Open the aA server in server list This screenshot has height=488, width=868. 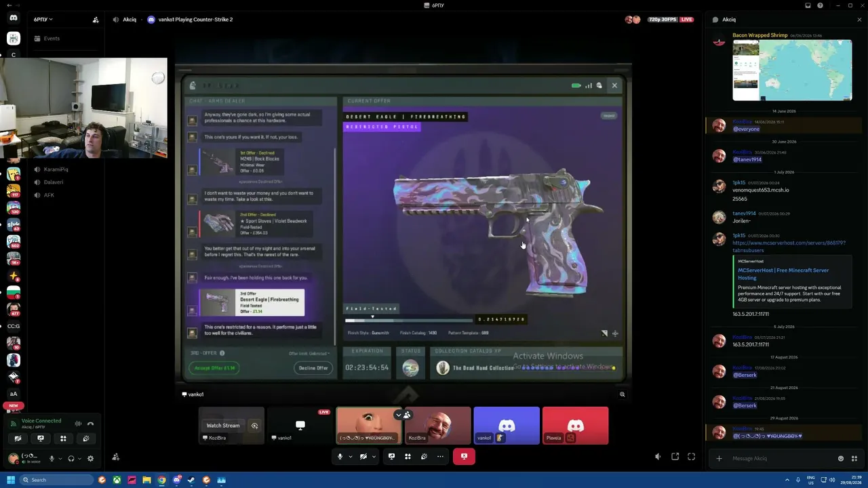pyautogui.click(x=14, y=394)
